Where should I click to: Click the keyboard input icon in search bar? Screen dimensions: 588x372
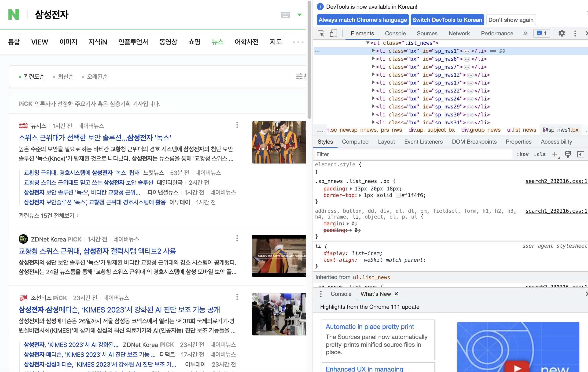click(x=285, y=15)
